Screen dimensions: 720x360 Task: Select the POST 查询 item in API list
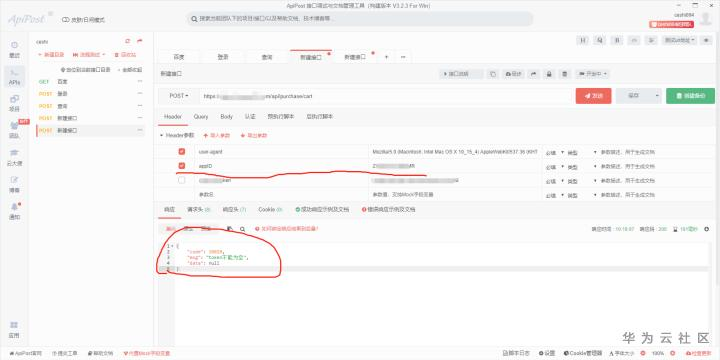point(90,106)
